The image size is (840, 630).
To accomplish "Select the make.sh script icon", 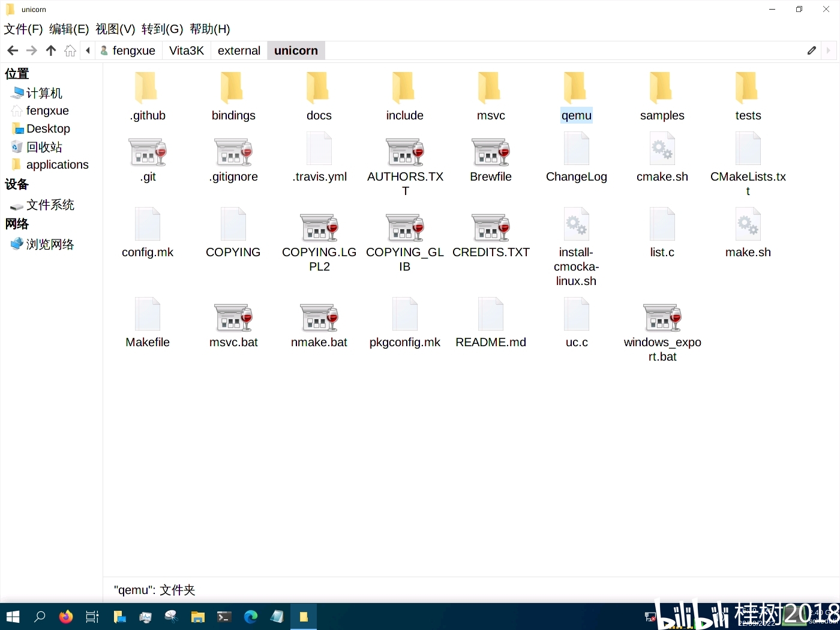I will point(748,224).
